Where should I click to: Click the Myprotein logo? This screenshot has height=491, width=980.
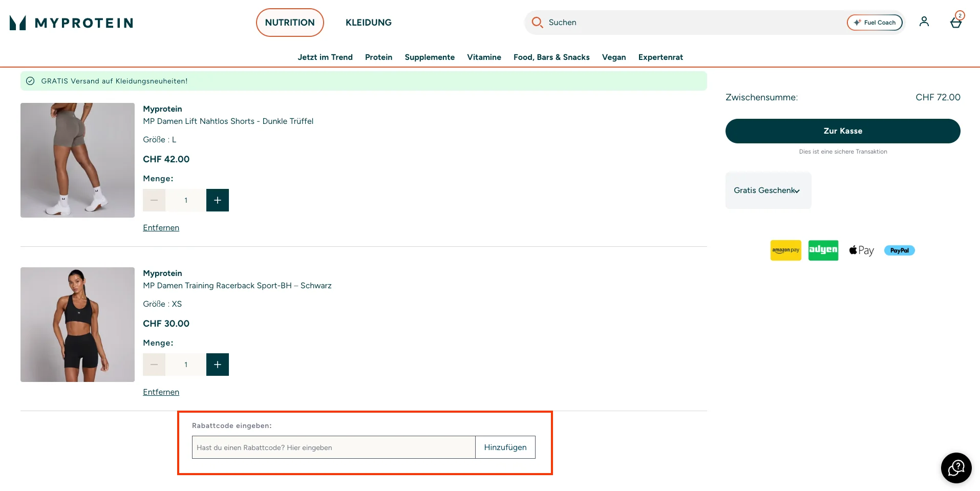click(71, 23)
